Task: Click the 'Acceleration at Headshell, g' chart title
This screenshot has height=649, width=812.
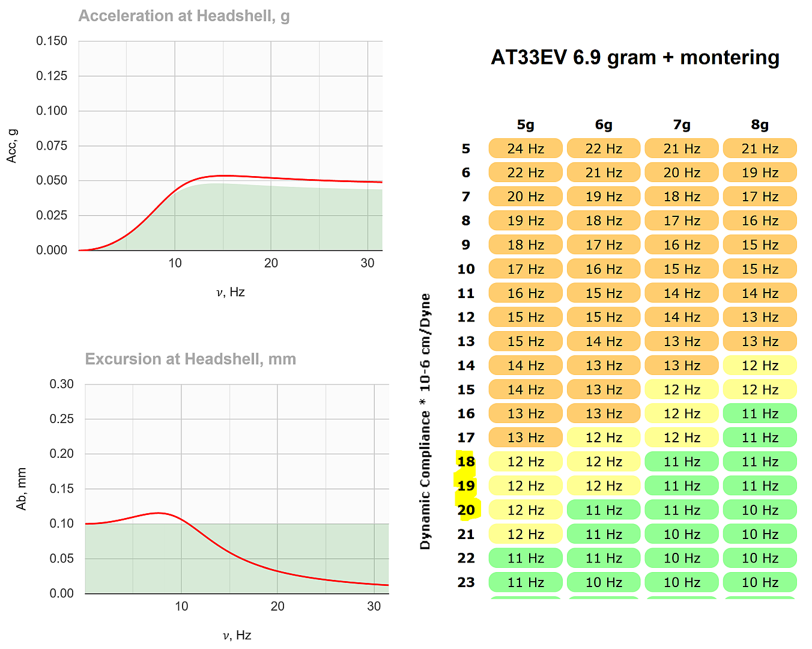Action: coord(184,16)
